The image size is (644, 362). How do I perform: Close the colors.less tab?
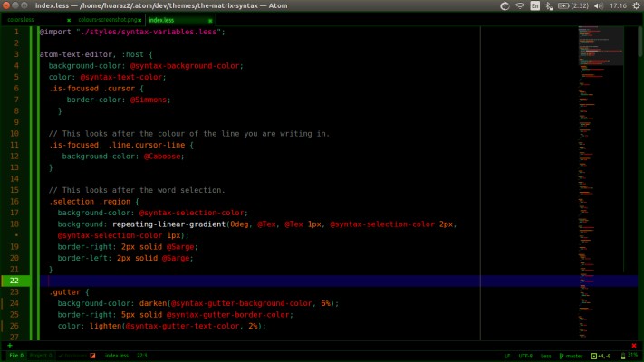[67, 18]
